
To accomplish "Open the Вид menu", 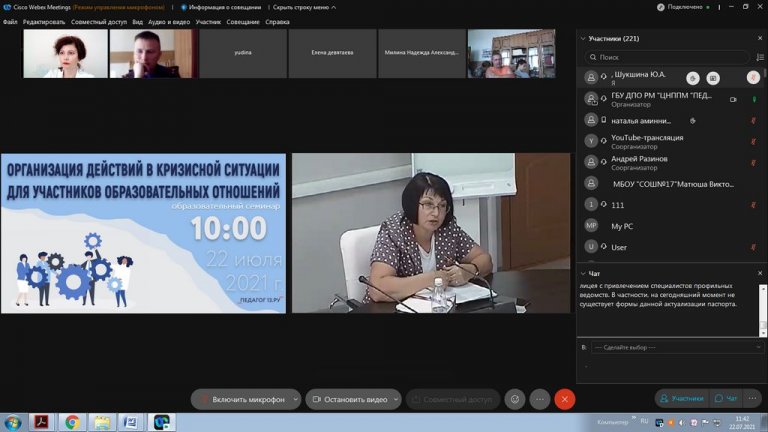I will pyautogui.click(x=138, y=22).
